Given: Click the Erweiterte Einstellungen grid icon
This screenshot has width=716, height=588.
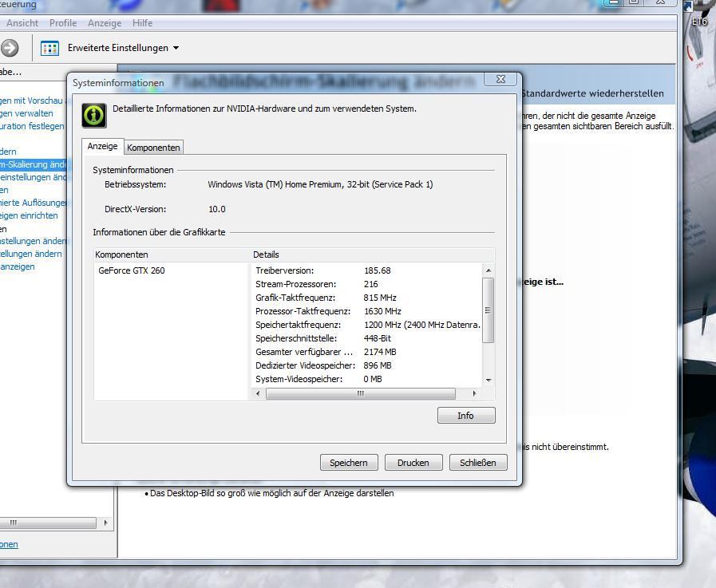Looking at the screenshot, I should pos(49,48).
